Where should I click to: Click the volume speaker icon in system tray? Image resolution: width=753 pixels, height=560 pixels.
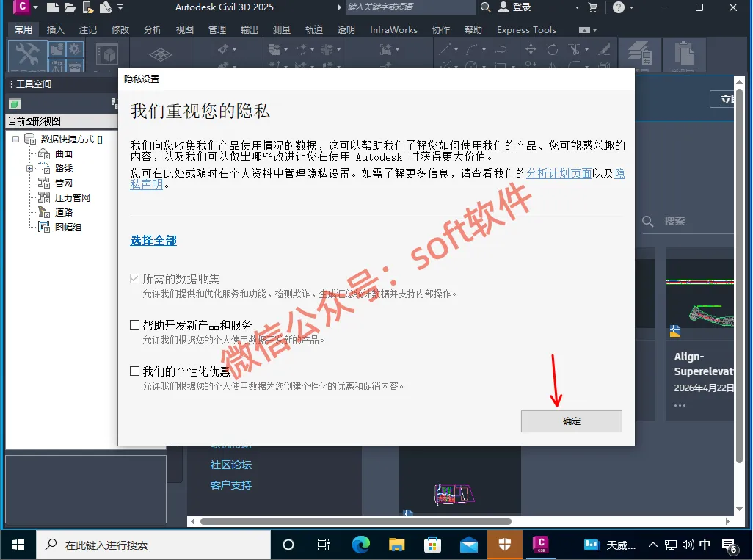coord(688,545)
